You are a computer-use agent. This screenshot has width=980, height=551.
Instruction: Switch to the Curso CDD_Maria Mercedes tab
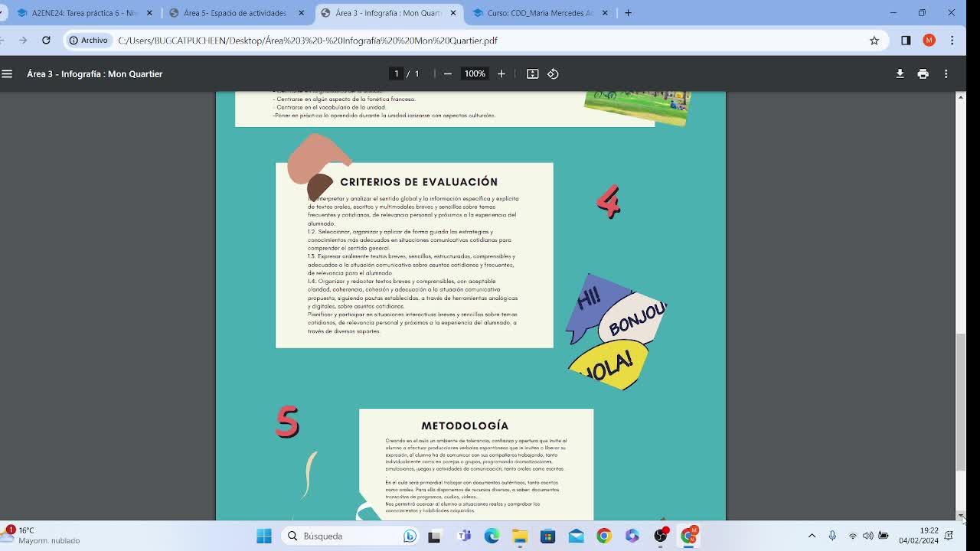coord(541,13)
